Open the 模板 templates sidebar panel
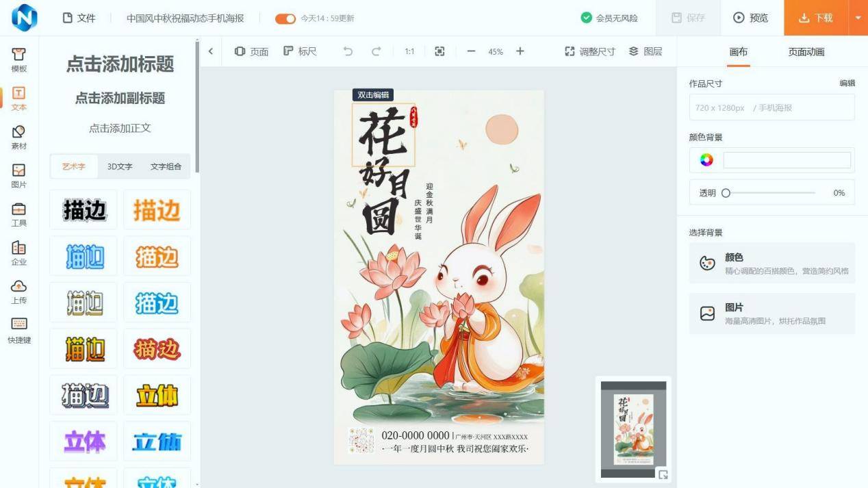This screenshot has height=488, width=868. 19,60
